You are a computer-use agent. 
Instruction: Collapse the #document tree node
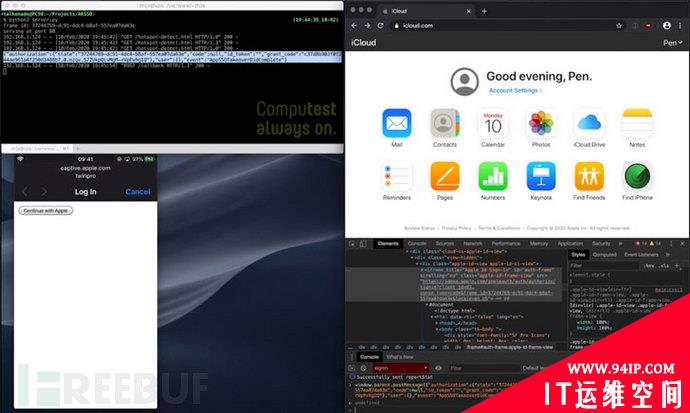pos(427,304)
